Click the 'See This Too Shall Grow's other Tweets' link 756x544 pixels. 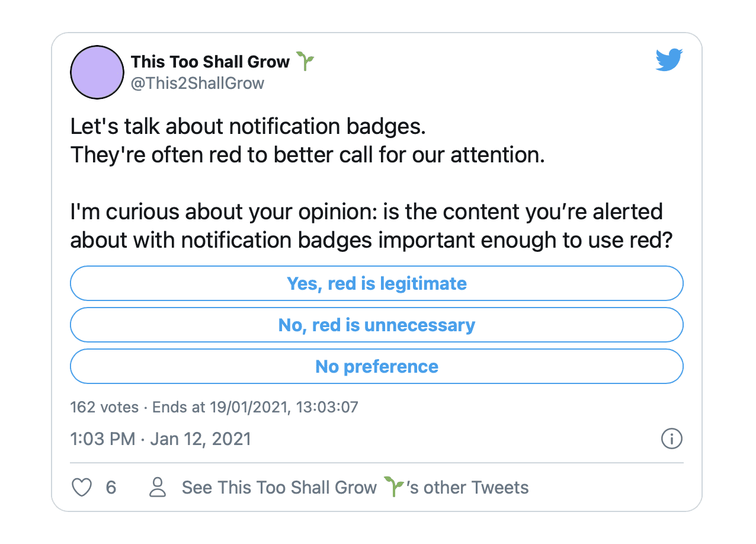296,487
